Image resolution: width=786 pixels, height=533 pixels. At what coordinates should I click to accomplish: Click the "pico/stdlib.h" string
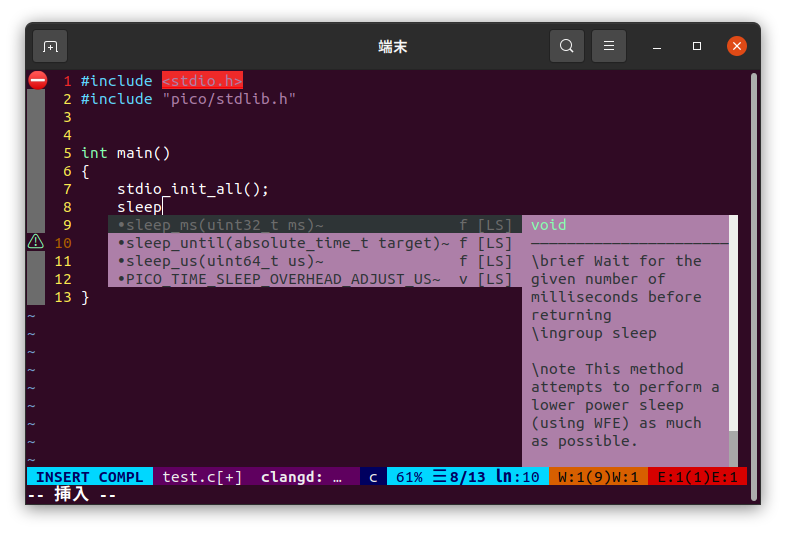point(229,99)
